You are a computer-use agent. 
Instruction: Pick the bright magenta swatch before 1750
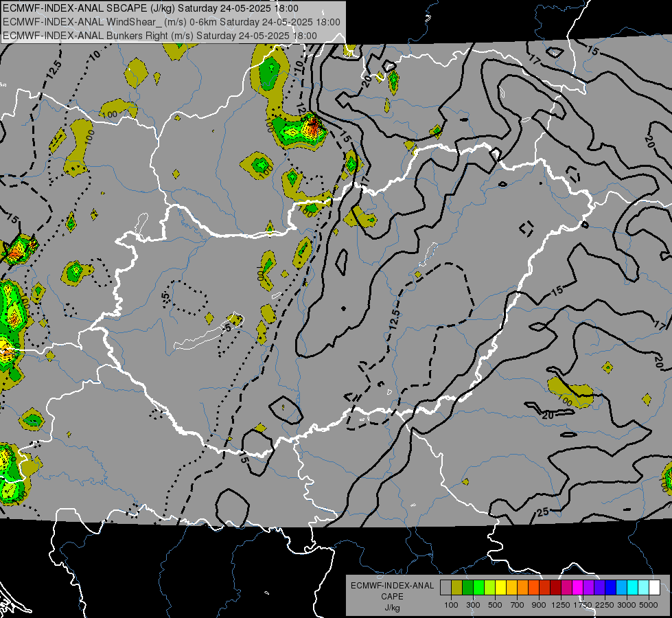tap(577, 587)
